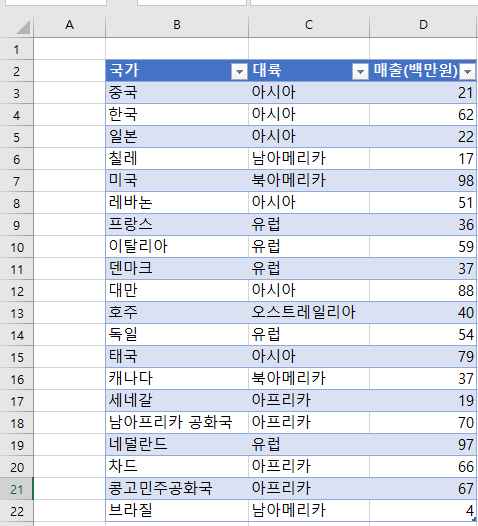Select the cell containing 남아프리카 공화국

tap(177, 423)
